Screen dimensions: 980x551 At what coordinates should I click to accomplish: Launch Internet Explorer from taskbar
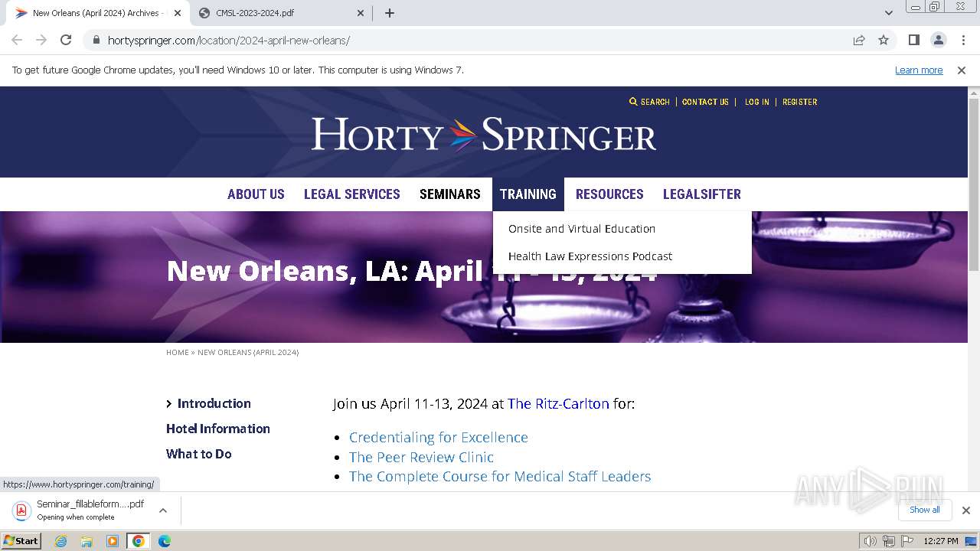pyautogui.click(x=61, y=541)
